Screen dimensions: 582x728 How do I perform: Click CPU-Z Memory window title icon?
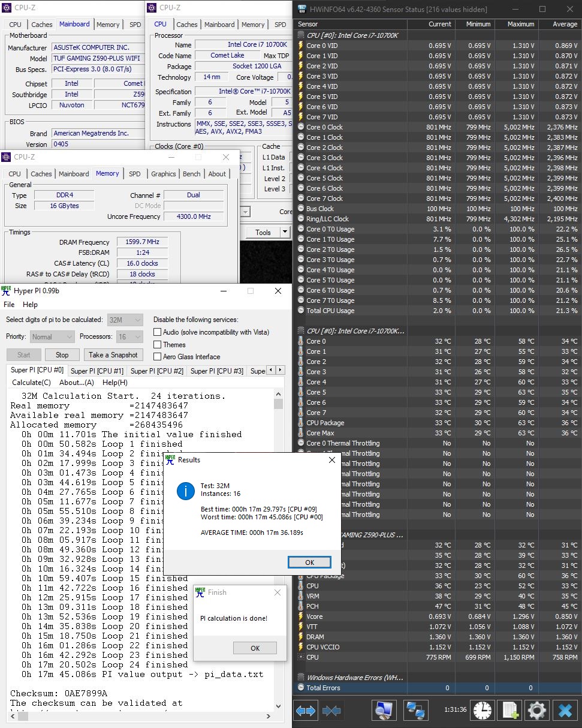tap(6, 157)
